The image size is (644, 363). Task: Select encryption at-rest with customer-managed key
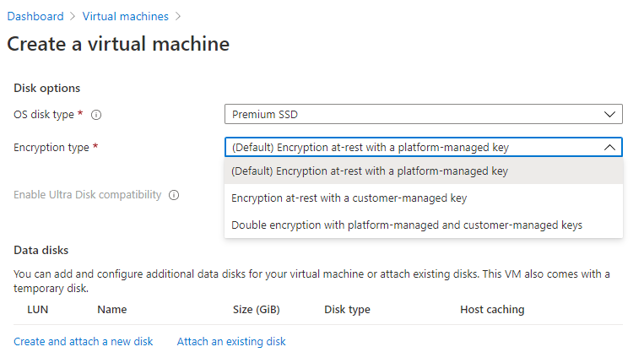click(349, 198)
